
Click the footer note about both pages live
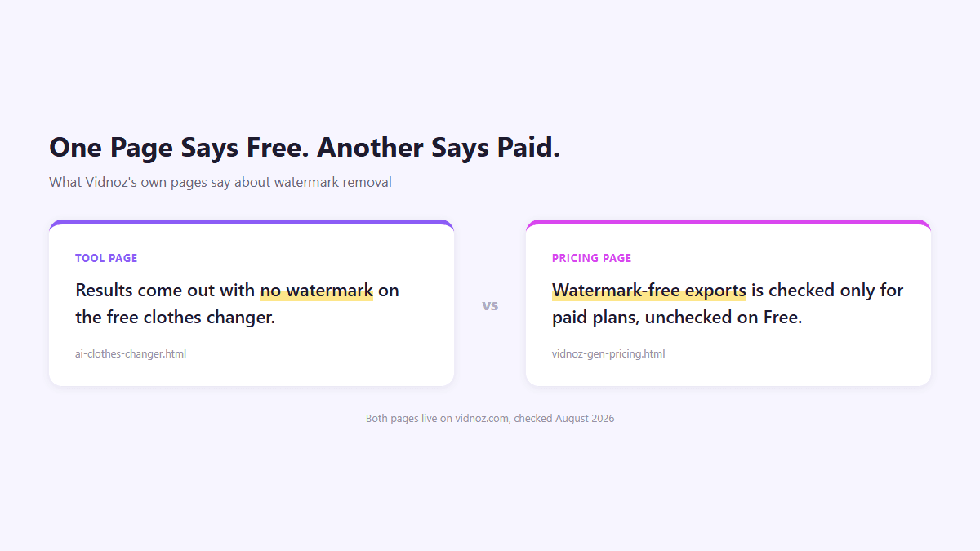pos(490,419)
